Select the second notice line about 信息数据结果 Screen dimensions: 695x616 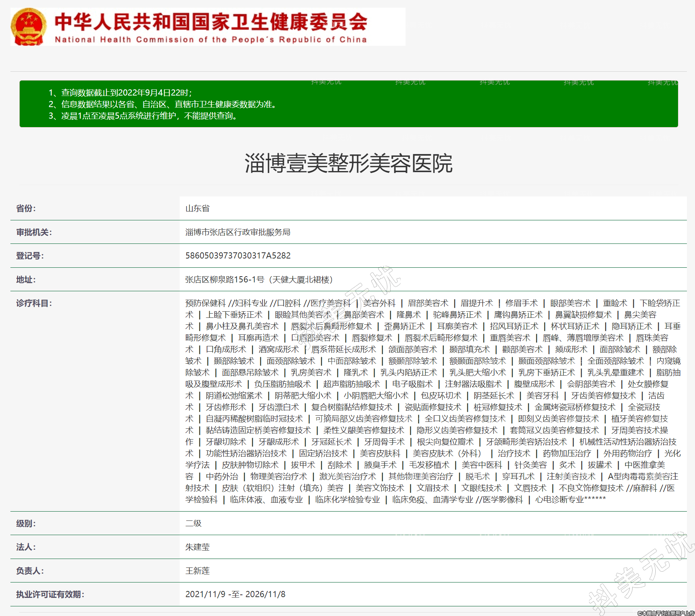pyautogui.click(x=162, y=104)
